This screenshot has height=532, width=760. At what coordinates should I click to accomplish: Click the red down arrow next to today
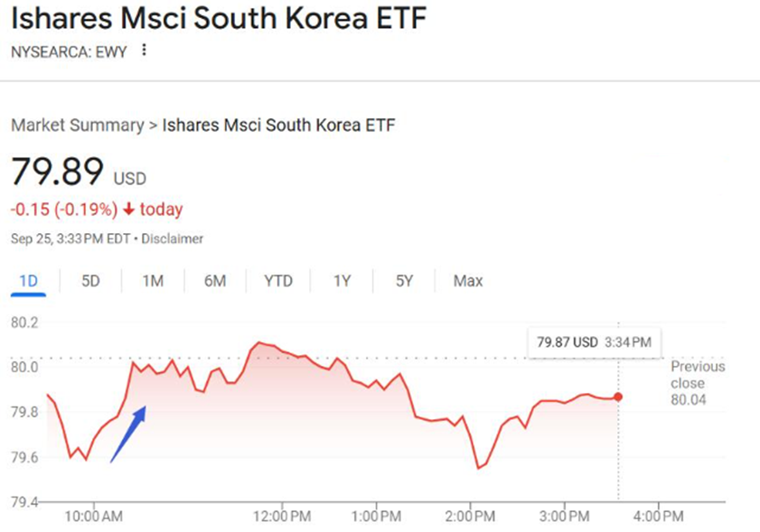tap(129, 210)
